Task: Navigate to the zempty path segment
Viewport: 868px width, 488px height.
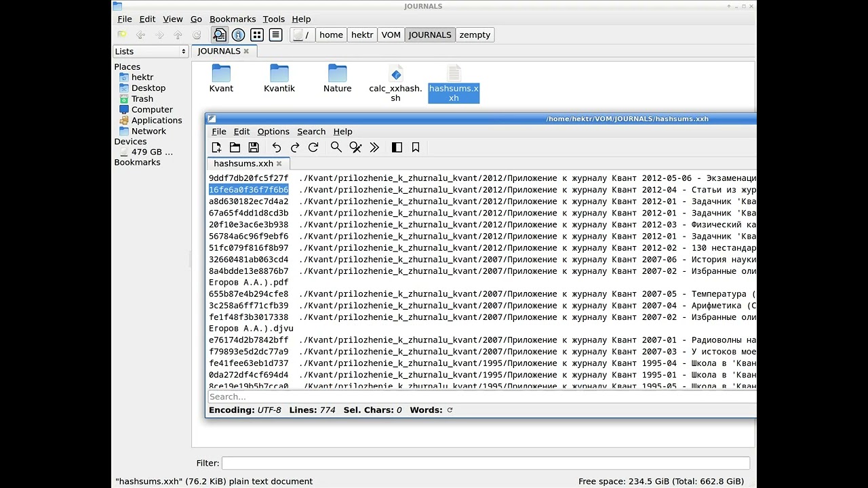Action: (475, 35)
